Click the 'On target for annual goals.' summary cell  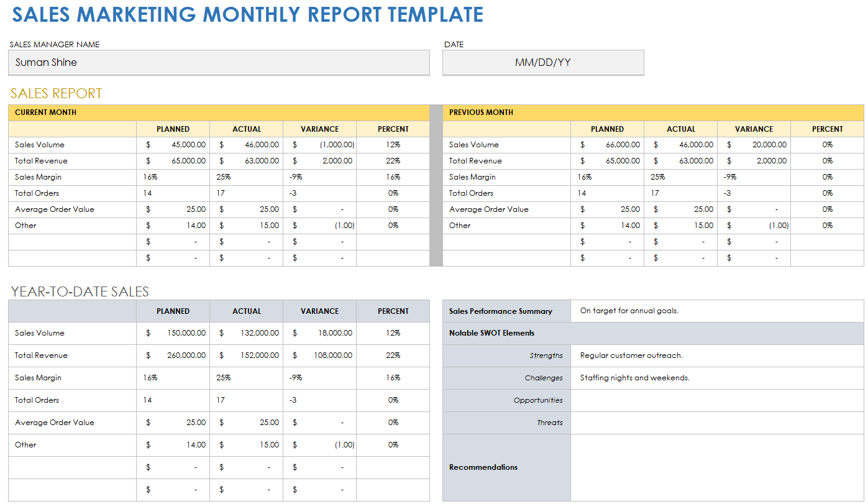click(716, 311)
